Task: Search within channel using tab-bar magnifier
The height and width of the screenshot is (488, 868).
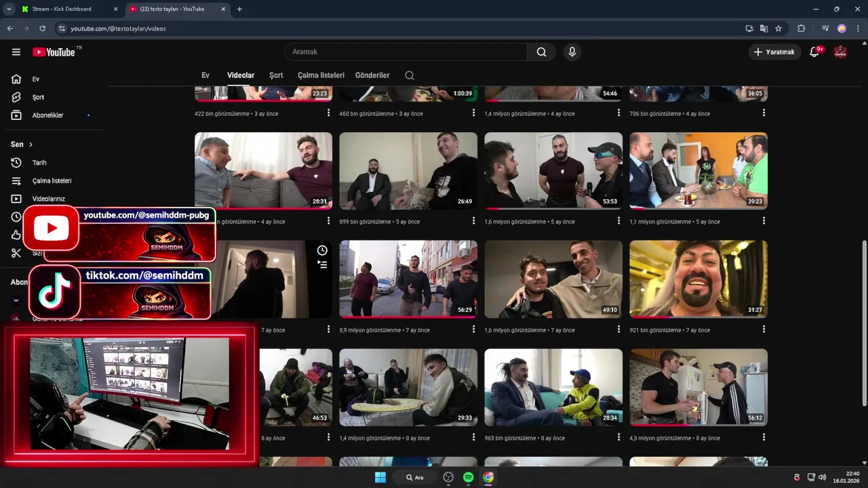Action: 410,75
